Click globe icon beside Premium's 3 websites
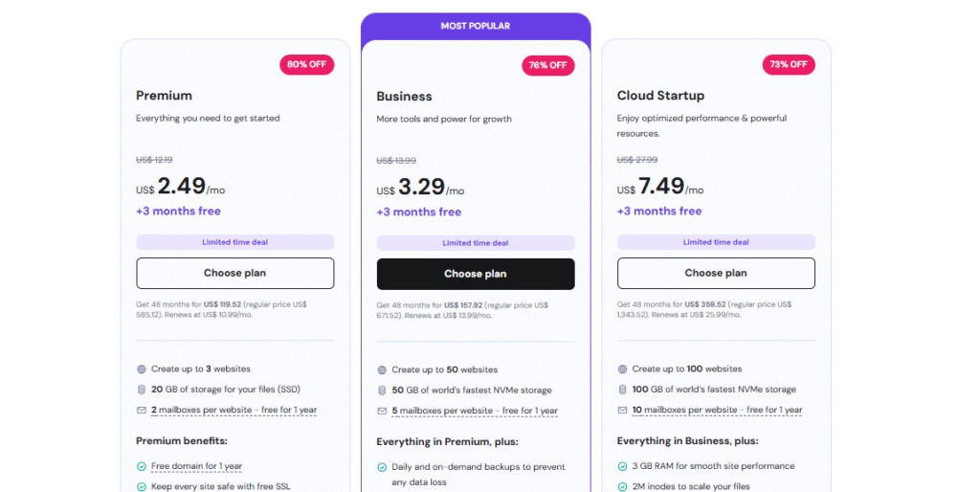The height and width of the screenshot is (492, 980). (x=142, y=369)
